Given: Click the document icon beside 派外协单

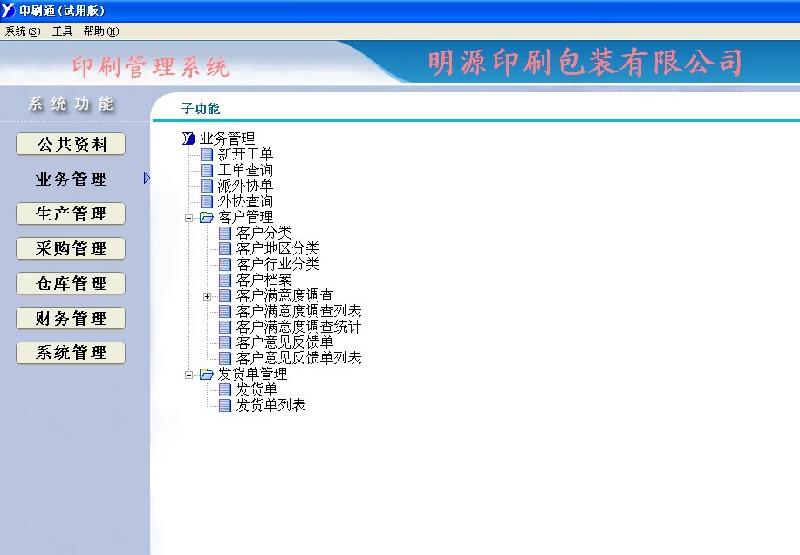Looking at the screenshot, I should 207,186.
